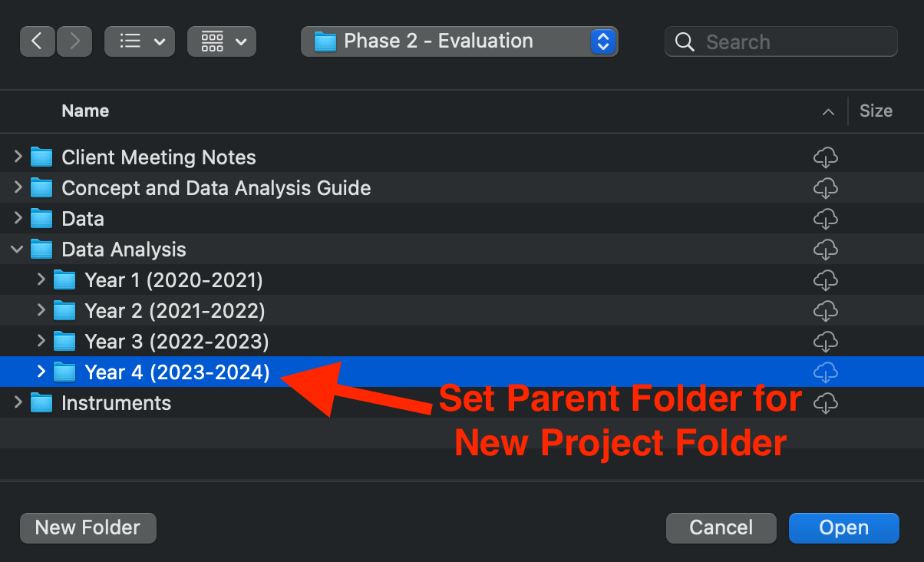
Task: Click the New Folder button
Action: click(x=87, y=527)
